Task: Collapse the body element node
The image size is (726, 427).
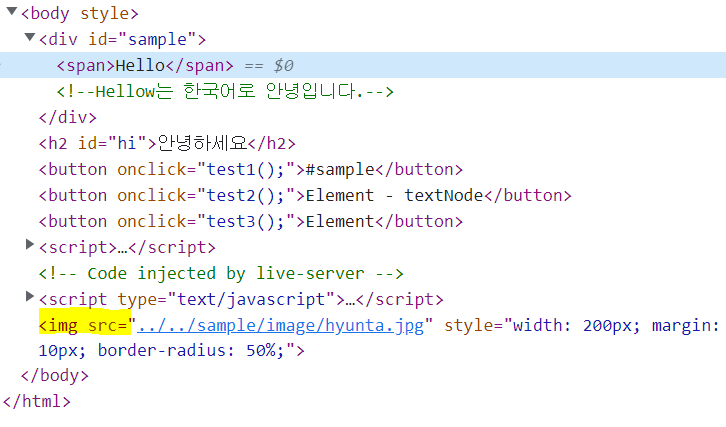Action: coord(12,11)
